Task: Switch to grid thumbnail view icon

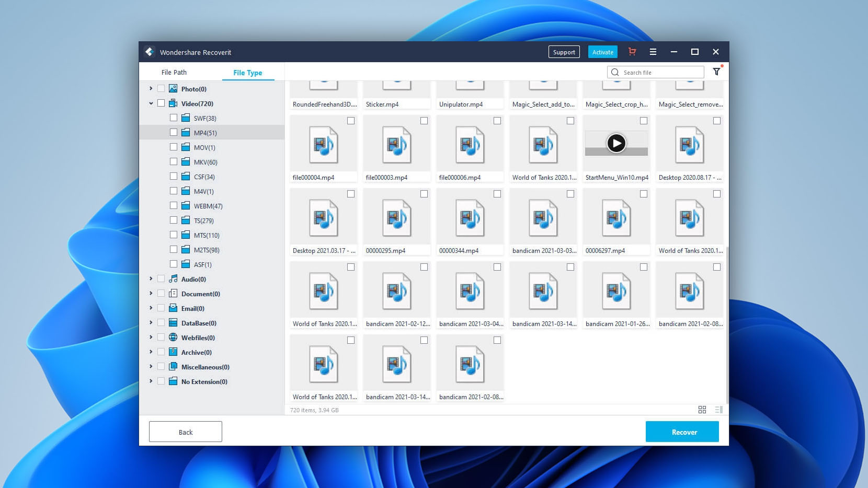Action: click(702, 410)
